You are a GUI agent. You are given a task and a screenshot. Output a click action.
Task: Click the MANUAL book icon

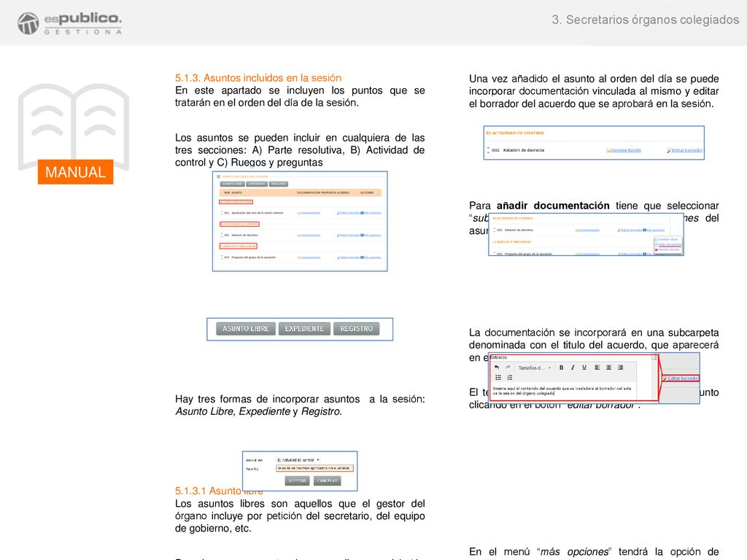coord(74,134)
